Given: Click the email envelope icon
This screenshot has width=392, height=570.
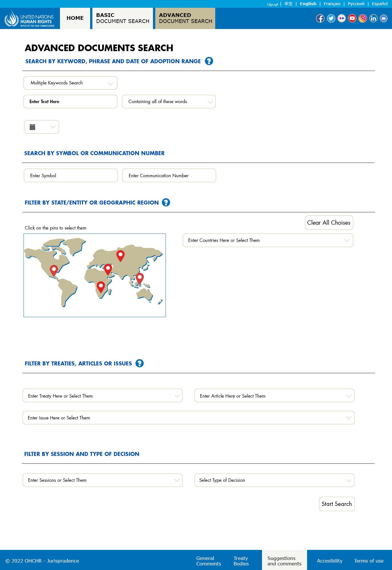Looking at the screenshot, I should (x=384, y=18).
